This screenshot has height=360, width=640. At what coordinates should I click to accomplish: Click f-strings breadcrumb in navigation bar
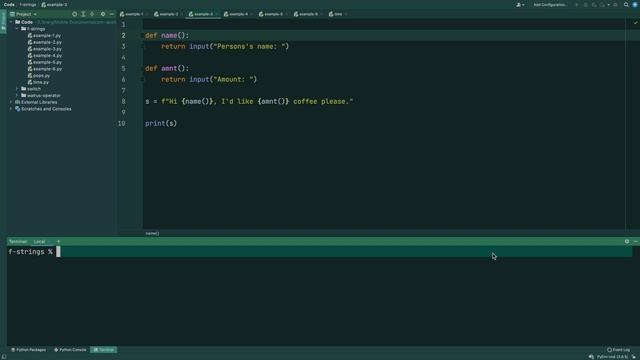click(x=28, y=4)
